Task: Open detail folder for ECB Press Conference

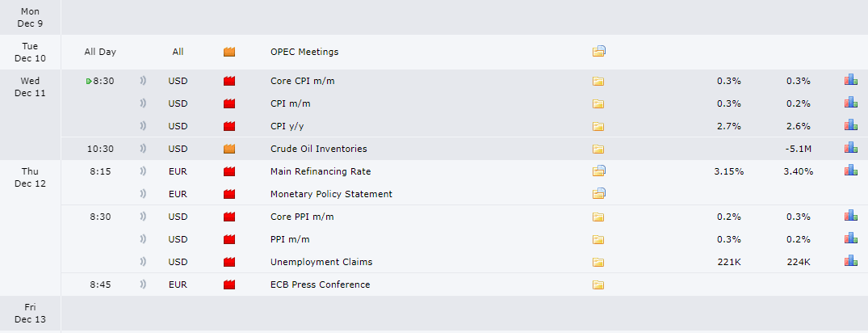Action: (598, 285)
